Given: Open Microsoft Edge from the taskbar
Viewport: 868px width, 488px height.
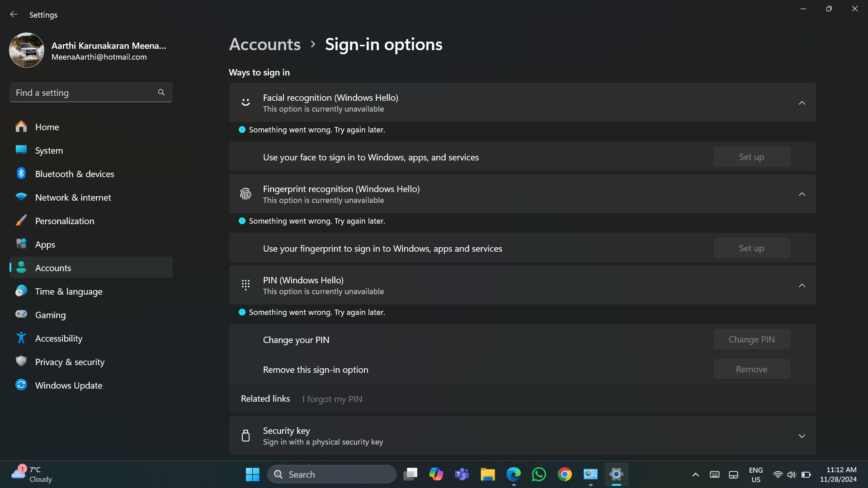Looking at the screenshot, I should [x=514, y=474].
